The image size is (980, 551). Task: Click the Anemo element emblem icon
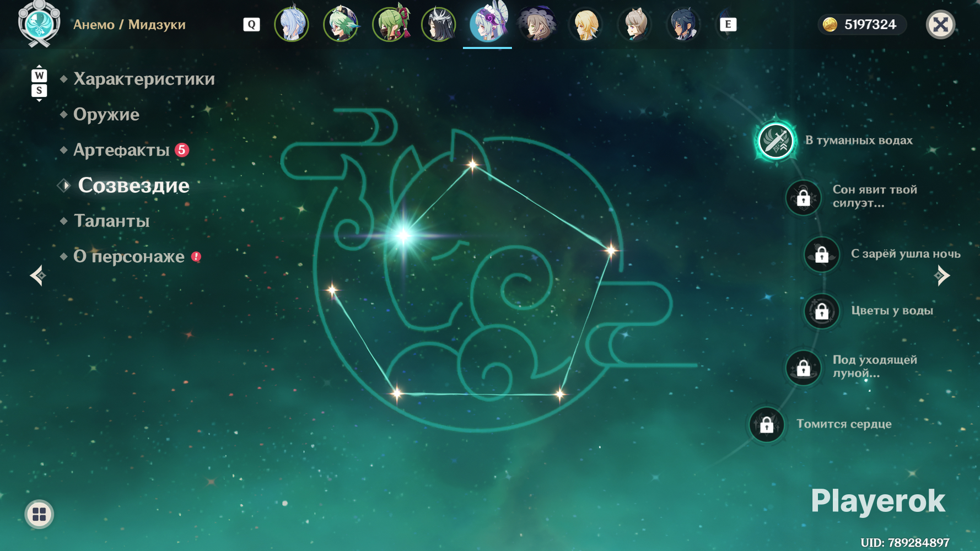click(39, 24)
